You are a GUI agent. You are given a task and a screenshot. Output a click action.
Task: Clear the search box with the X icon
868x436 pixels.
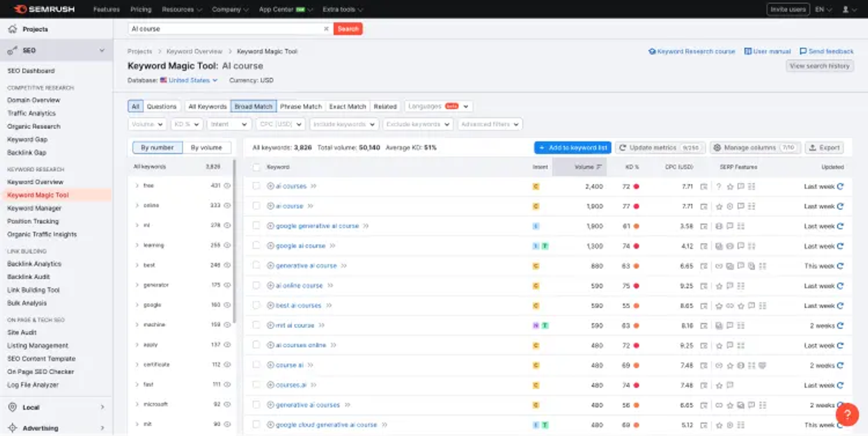pos(326,29)
